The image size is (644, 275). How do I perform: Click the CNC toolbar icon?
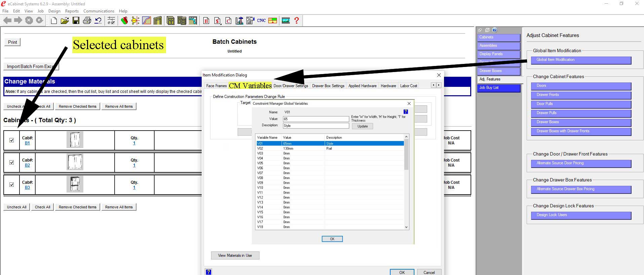[261, 21]
